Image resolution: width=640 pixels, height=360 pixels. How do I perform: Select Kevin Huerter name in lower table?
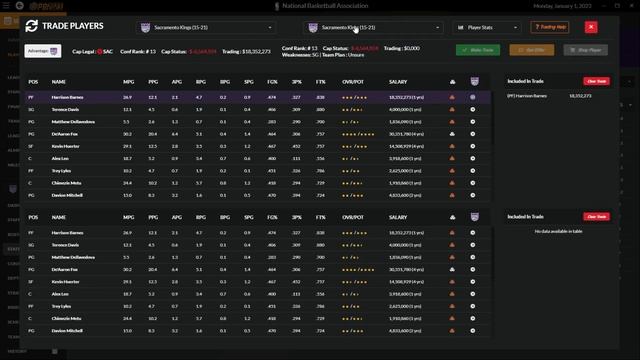click(65, 282)
